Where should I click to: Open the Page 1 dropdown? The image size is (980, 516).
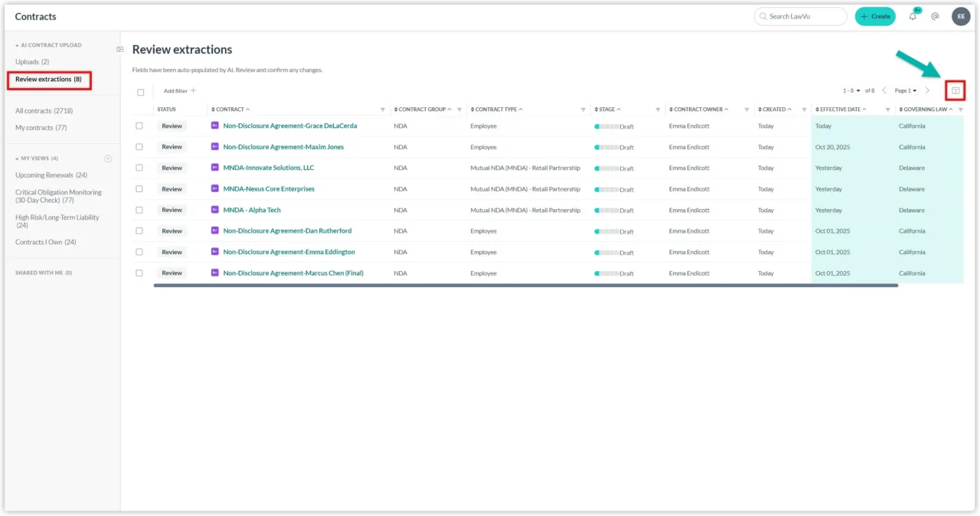coord(905,90)
